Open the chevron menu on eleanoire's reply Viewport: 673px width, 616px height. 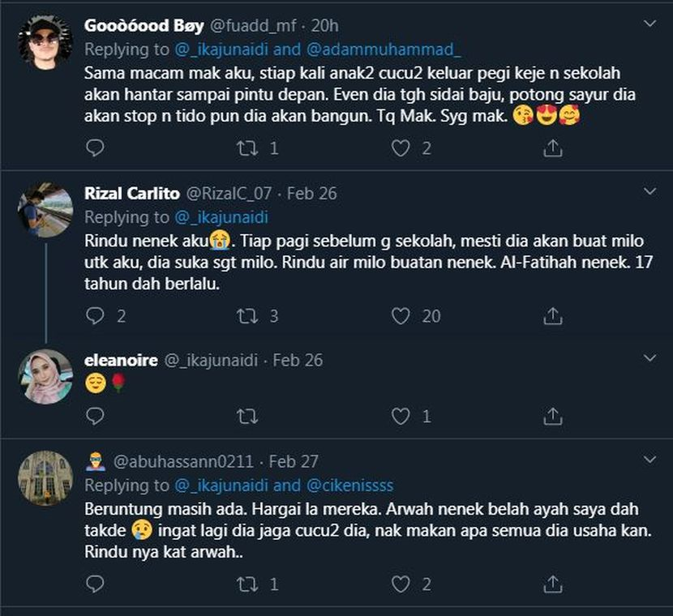tap(649, 358)
